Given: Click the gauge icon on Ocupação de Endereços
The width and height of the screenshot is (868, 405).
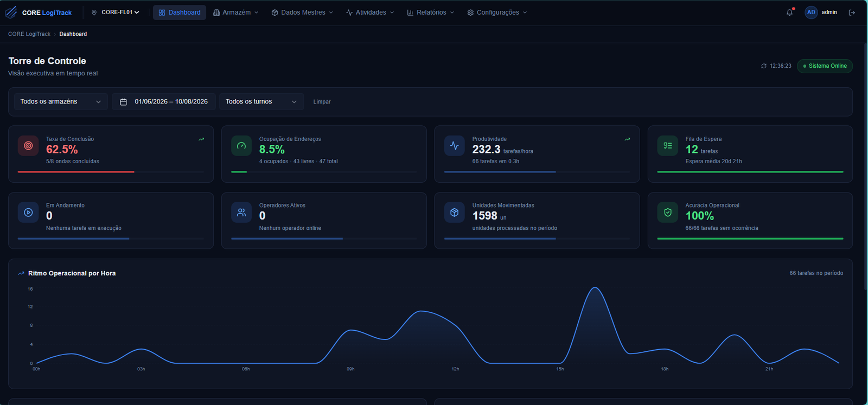Looking at the screenshot, I should coord(241,146).
